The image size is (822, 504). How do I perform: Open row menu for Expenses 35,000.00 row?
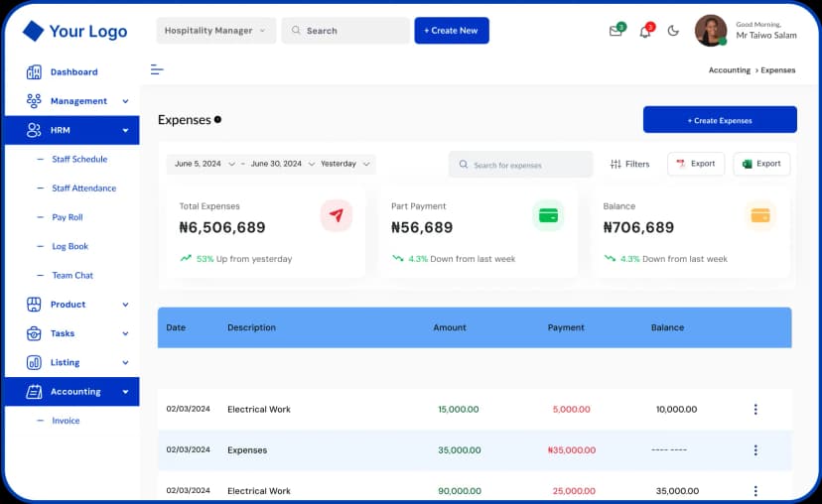(755, 450)
